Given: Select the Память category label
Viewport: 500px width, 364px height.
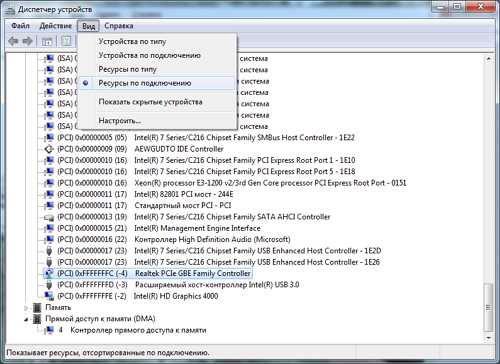Looking at the screenshot, I should click(x=58, y=308).
